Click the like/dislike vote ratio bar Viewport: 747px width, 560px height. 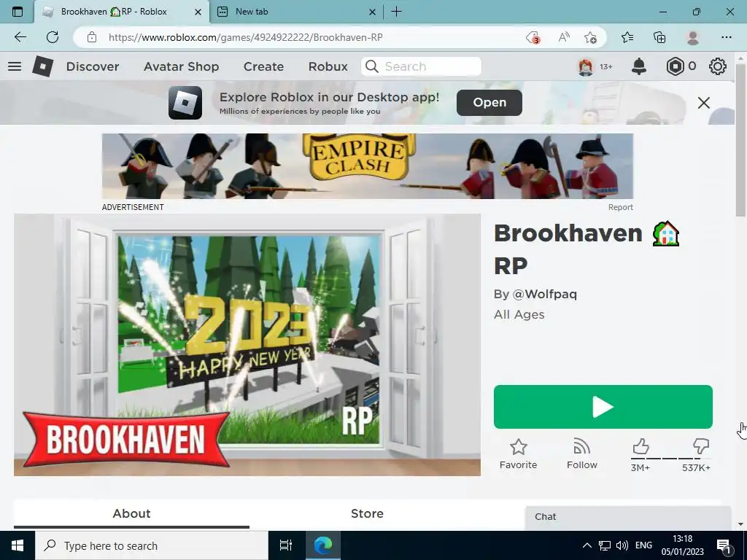point(671,459)
